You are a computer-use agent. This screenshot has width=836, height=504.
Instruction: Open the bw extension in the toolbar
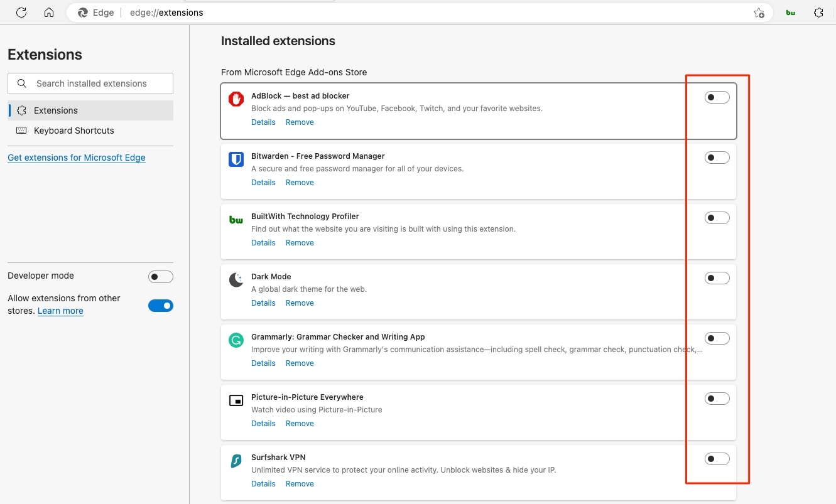(790, 12)
